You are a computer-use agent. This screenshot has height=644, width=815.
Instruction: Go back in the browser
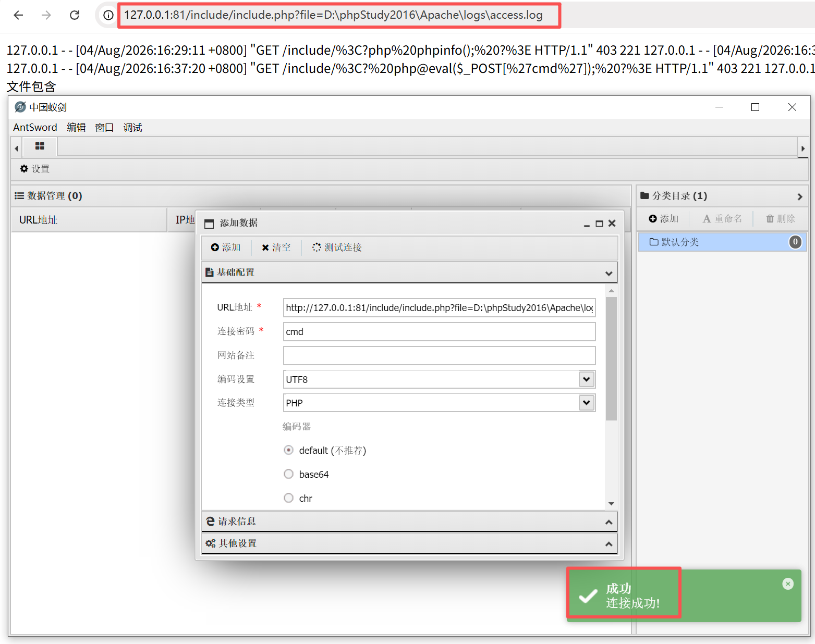coord(18,15)
